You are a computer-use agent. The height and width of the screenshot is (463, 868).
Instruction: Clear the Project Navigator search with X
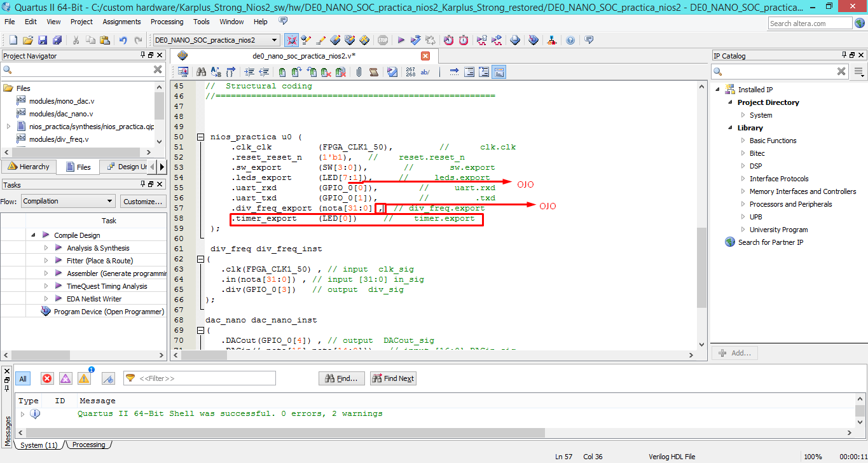coord(158,70)
